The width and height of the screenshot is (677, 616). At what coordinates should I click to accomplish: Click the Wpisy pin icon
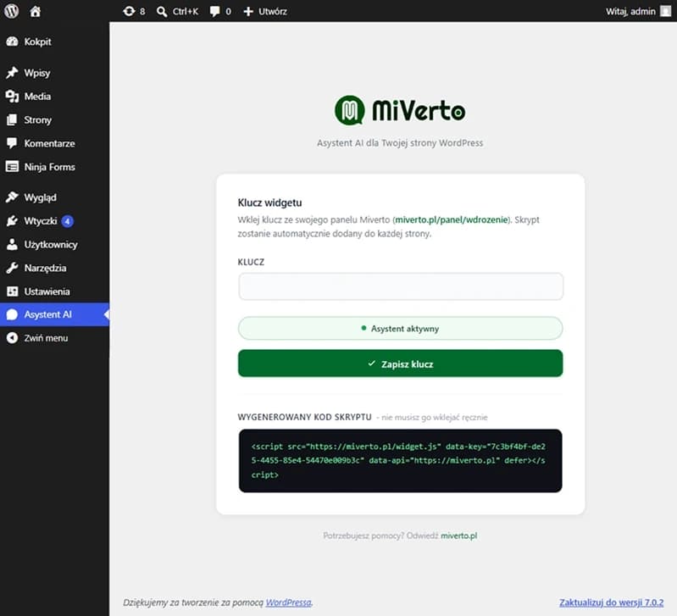(x=12, y=73)
